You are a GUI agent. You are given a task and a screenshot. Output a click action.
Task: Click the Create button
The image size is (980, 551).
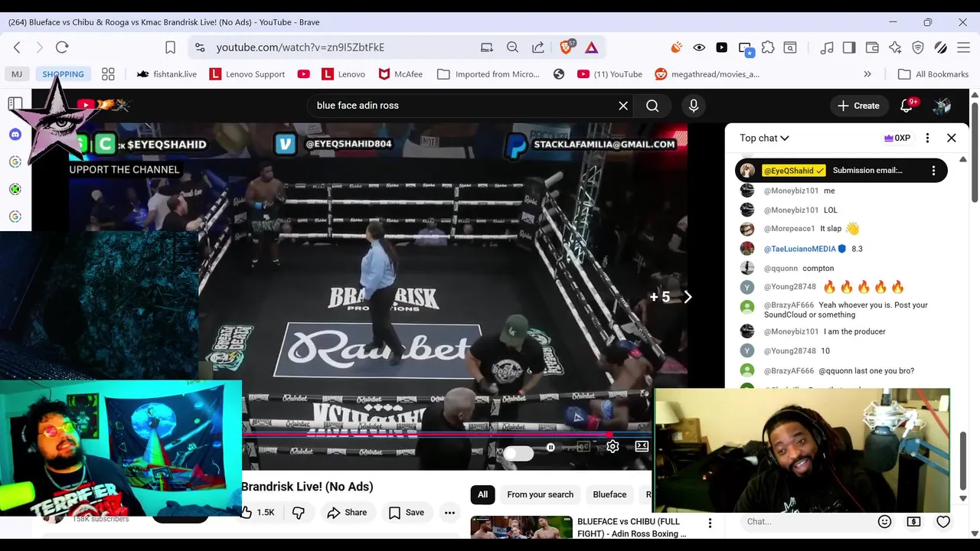[x=858, y=106]
